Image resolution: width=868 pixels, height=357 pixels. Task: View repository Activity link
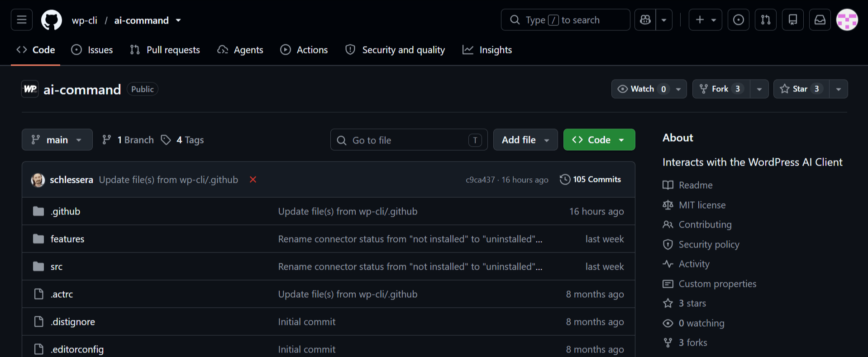686,264
